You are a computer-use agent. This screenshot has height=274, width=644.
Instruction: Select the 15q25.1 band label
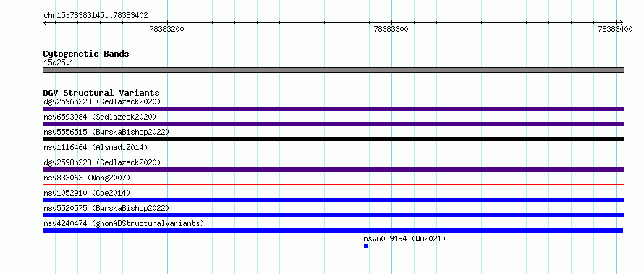pos(59,63)
